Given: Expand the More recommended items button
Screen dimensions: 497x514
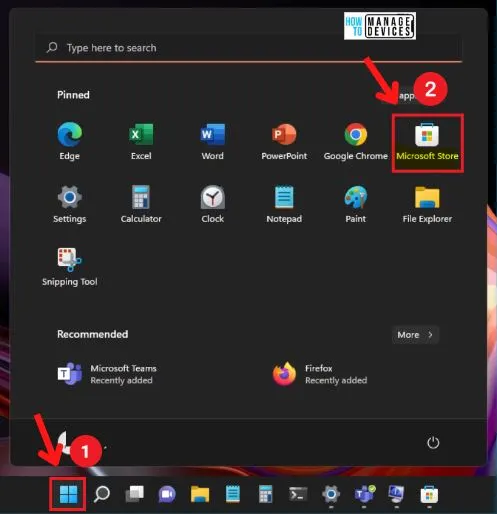Looking at the screenshot, I should coord(415,335).
